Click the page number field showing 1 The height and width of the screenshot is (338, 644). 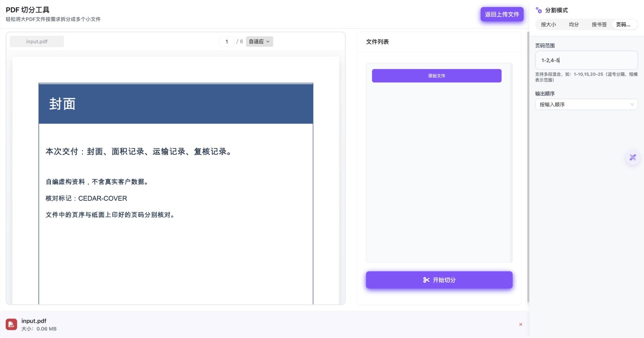pos(227,42)
